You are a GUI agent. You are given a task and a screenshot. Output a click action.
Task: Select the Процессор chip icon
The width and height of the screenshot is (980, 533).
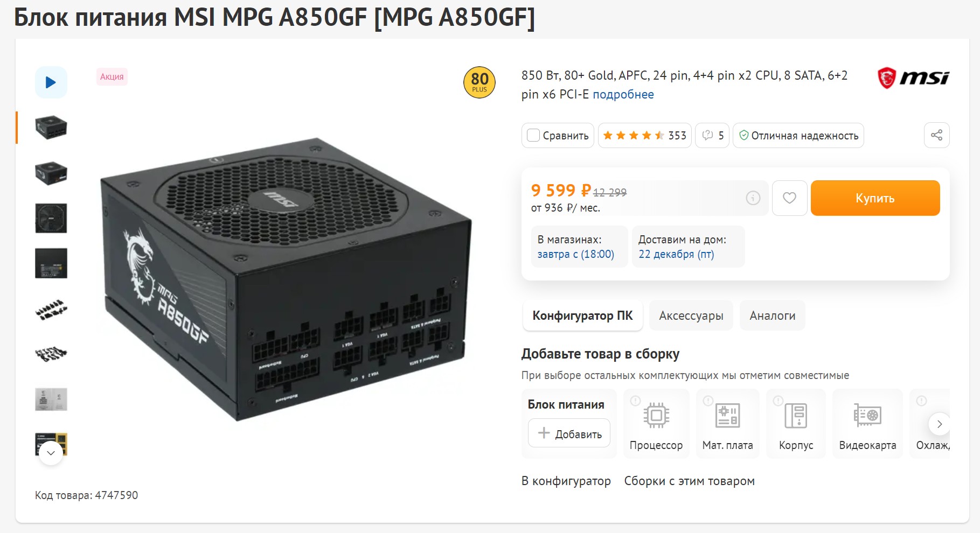coord(656,416)
